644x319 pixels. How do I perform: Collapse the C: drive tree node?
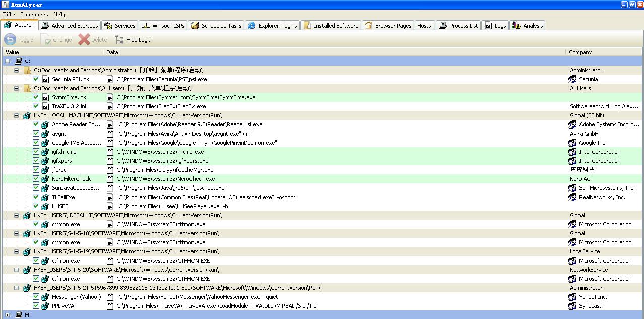click(8, 61)
